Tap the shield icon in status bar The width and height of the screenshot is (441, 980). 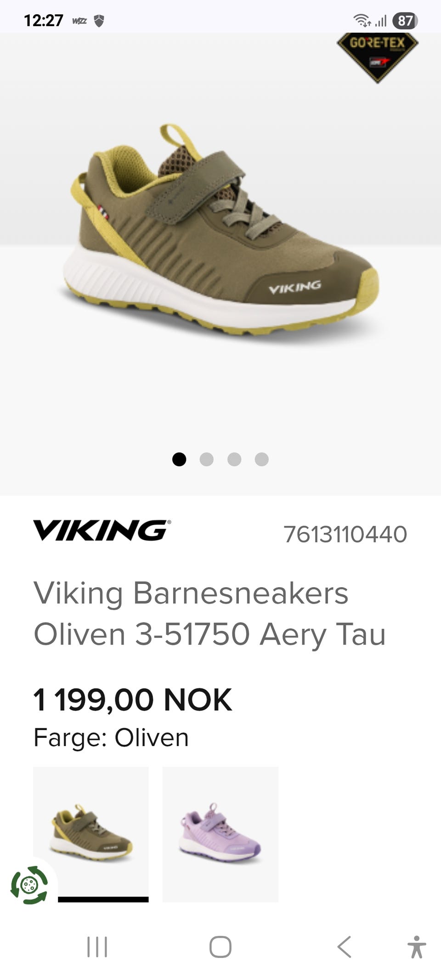(x=99, y=21)
